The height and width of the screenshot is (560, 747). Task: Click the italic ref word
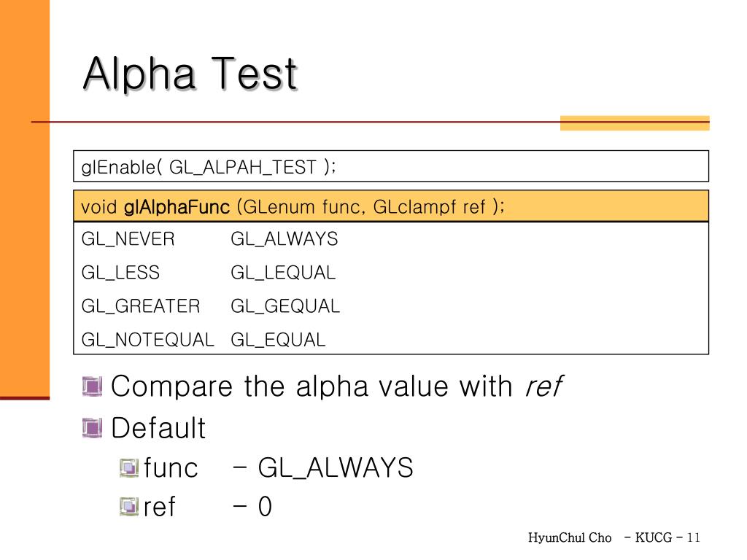(543, 386)
